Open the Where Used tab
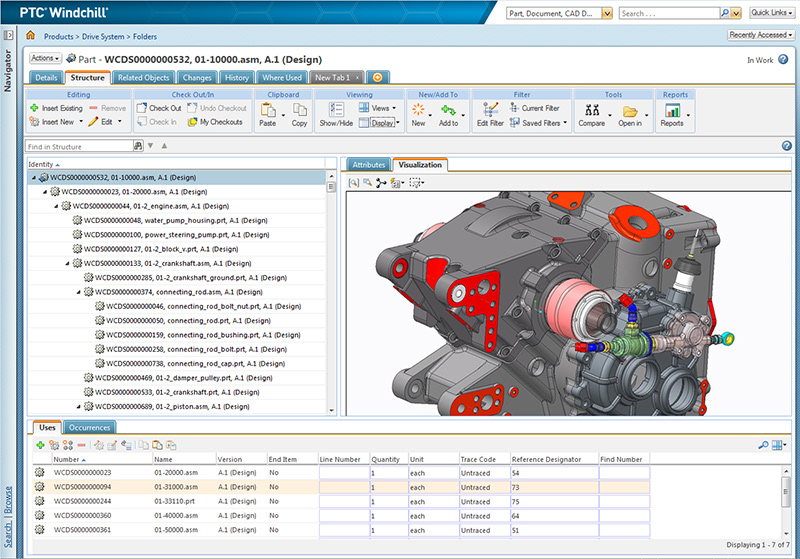The width and height of the screenshot is (800, 559). 282,78
